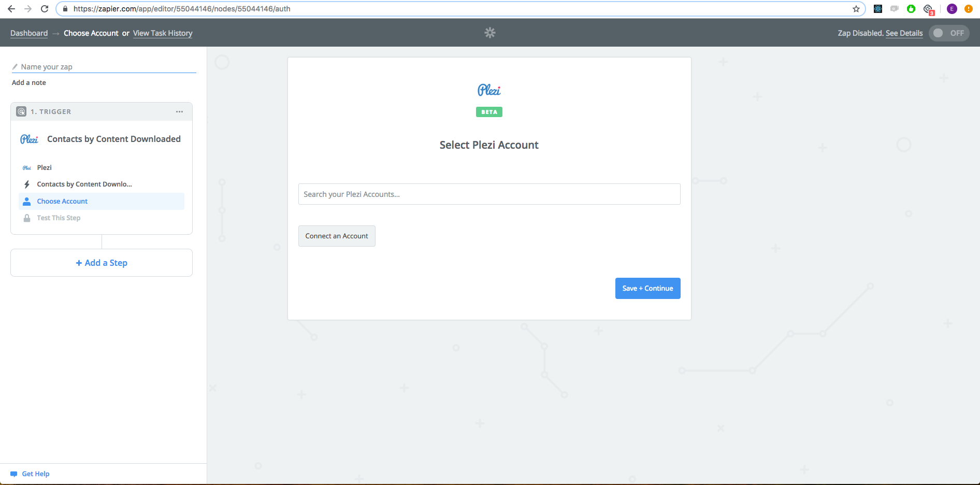The height and width of the screenshot is (485, 980).
Task: Select the Plezi app step in the sidebar
Action: [x=102, y=167]
